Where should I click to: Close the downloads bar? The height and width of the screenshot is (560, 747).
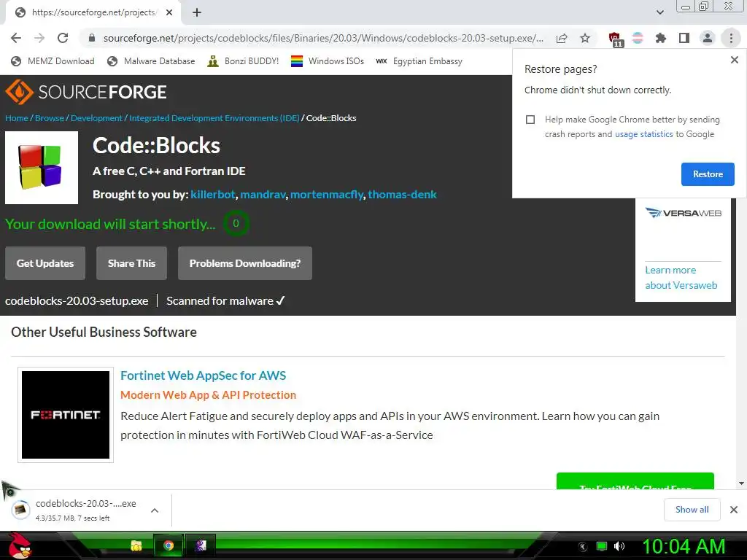(734, 510)
